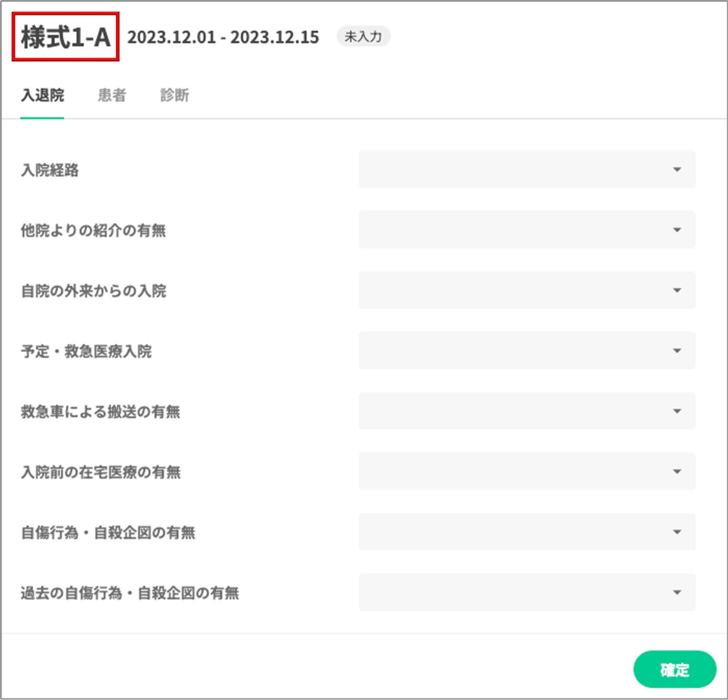
Task: Click arrow icon for 救急車による搬送の有無
Action: [677, 411]
